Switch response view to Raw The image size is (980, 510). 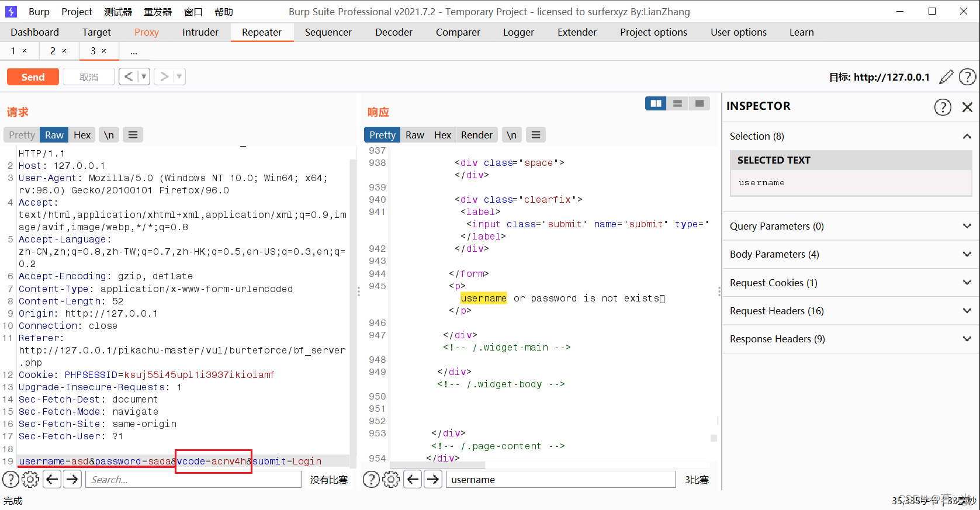point(415,135)
